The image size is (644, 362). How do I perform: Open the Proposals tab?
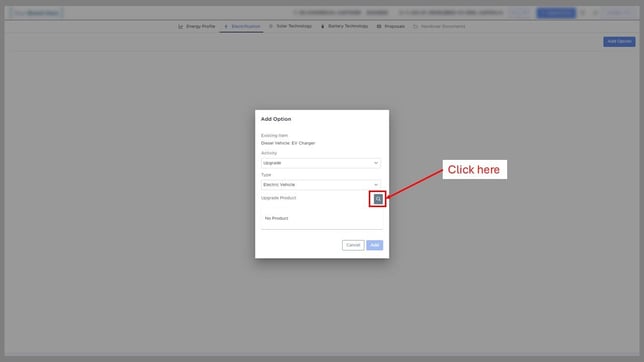pos(391,26)
